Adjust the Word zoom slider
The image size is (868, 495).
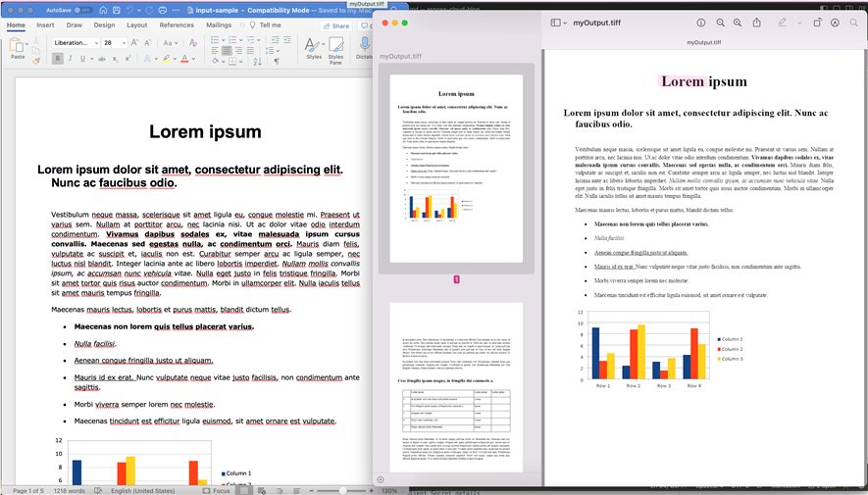pos(343,489)
